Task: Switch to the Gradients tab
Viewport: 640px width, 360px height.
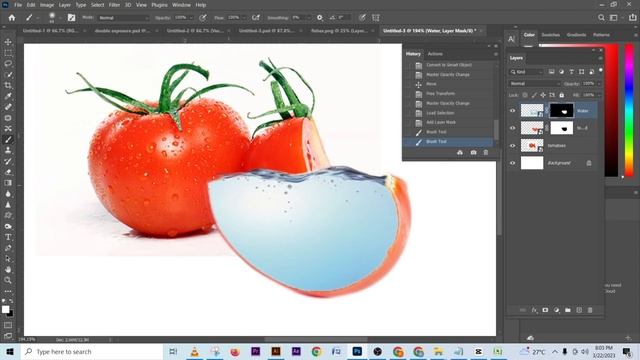Action: coord(576,35)
